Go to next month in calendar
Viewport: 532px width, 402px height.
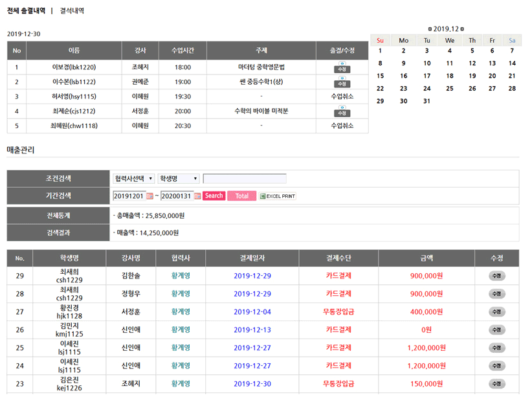[x=462, y=29]
